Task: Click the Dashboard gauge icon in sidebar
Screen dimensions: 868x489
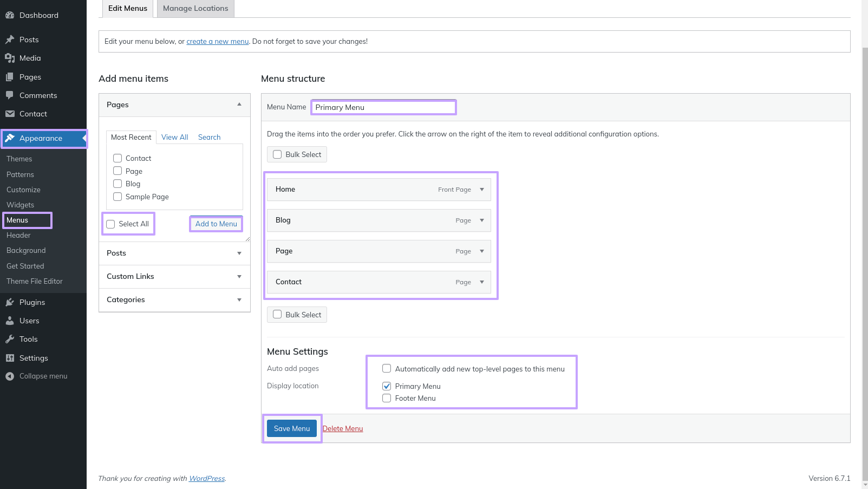Action: [10, 15]
